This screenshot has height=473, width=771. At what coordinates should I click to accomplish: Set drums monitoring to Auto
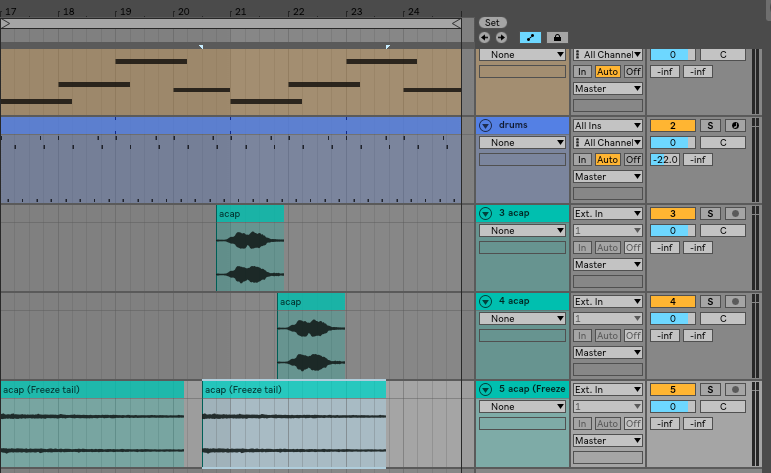[x=607, y=160]
